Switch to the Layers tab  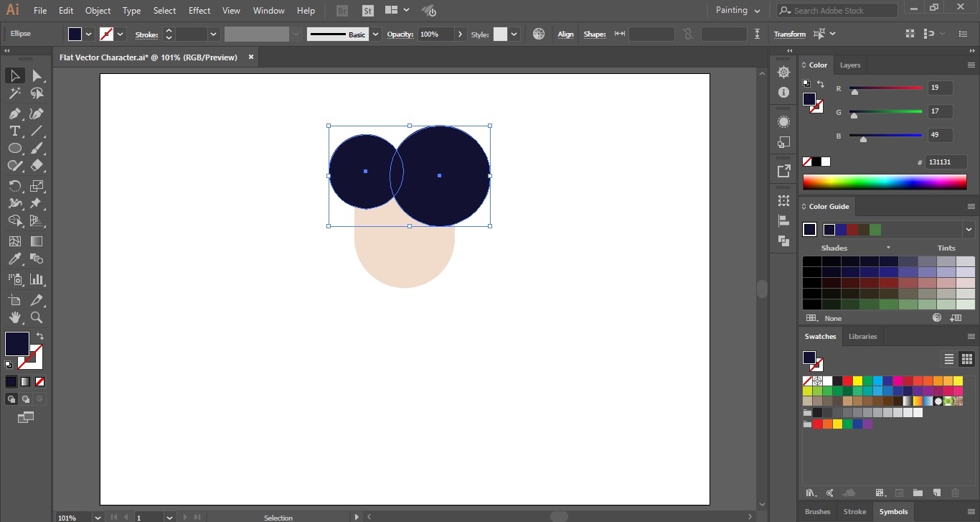pos(850,65)
